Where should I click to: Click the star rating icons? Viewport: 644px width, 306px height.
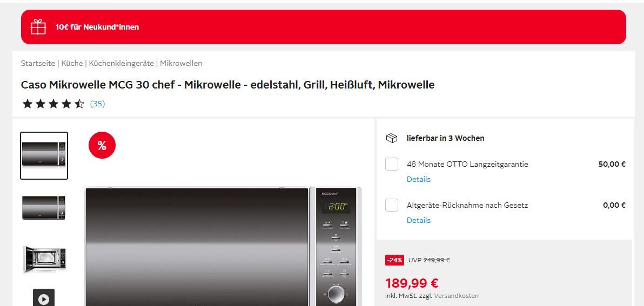click(53, 104)
